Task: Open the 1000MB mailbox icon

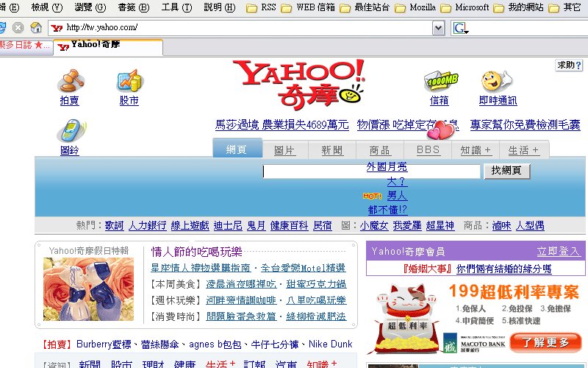Action: coord(442,81)
